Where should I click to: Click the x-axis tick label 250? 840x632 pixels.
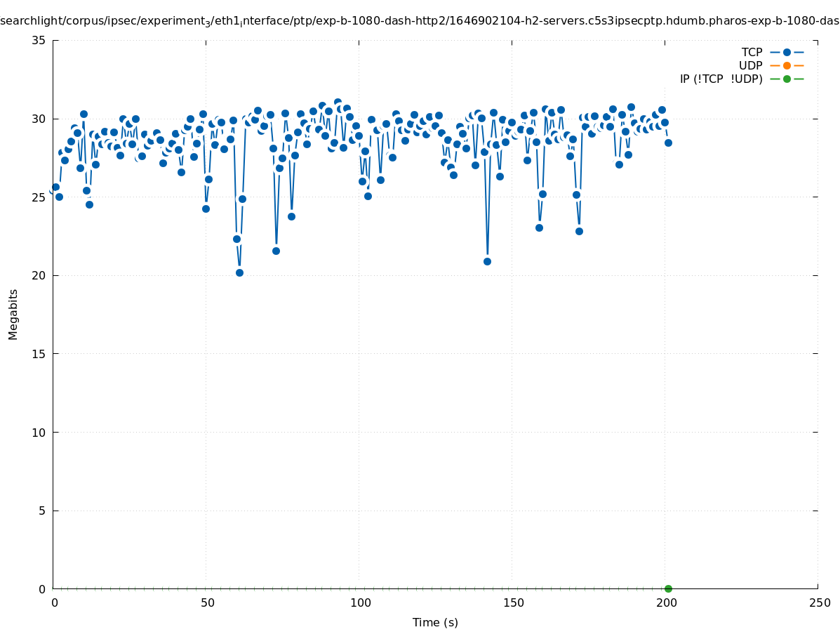[x=819, y=603]
